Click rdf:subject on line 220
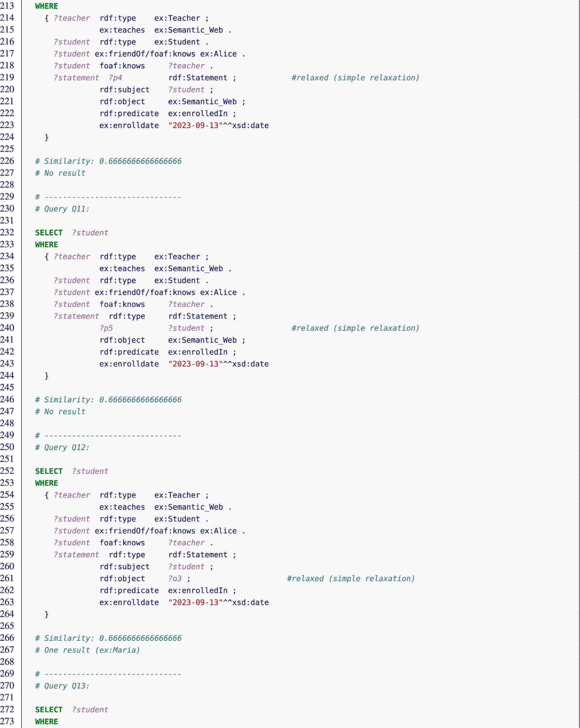Viewport: 580px width, 728px height. pyautogui.click(x=125, y=89)
